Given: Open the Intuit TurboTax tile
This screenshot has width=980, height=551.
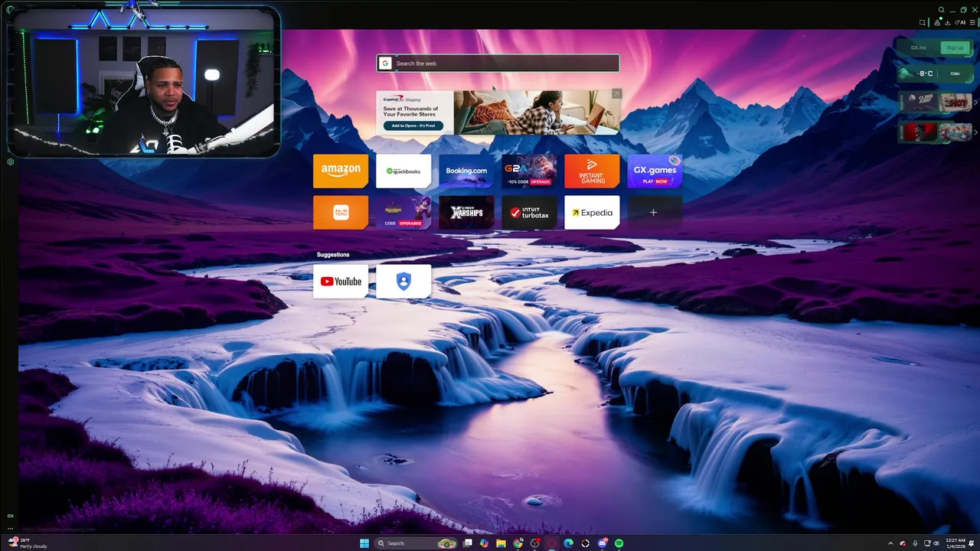Looking at the screenshot, I should click(x=529, y=213).
